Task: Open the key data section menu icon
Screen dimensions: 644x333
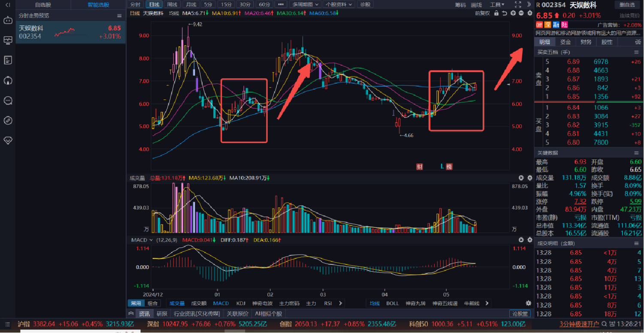Action: pos(636,153)
